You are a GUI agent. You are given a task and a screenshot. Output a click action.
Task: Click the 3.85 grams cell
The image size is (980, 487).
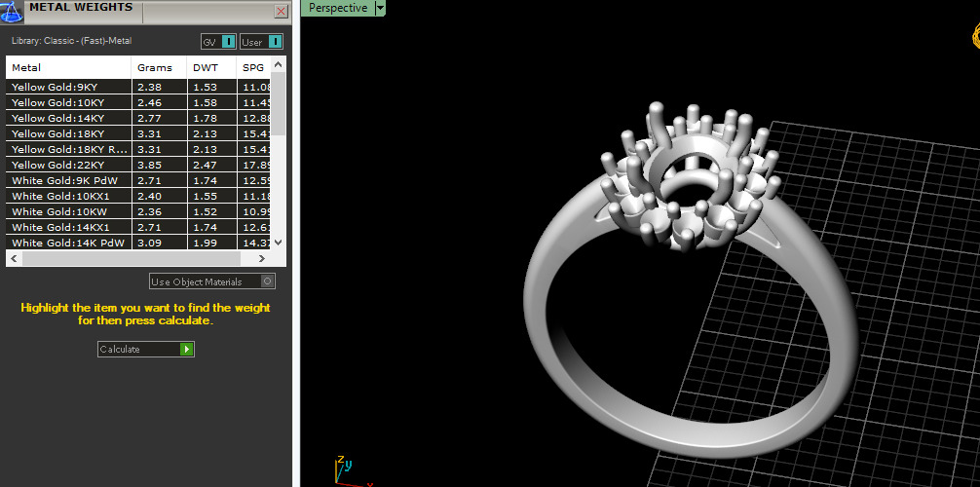coord(160,165)
